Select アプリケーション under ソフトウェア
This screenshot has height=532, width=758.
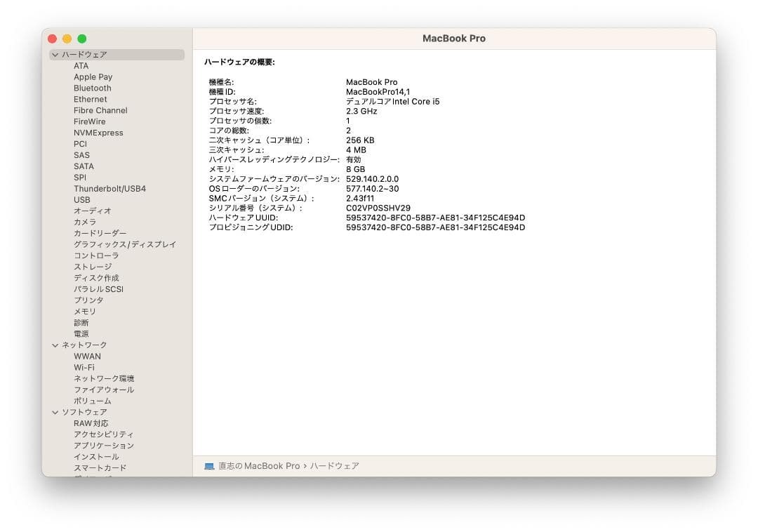[104, 446]
